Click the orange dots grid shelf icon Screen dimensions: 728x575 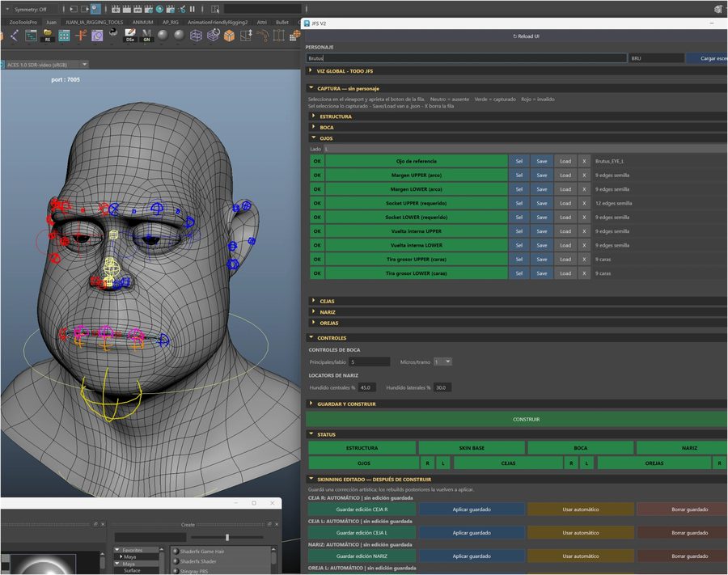[x=295, y=36]
